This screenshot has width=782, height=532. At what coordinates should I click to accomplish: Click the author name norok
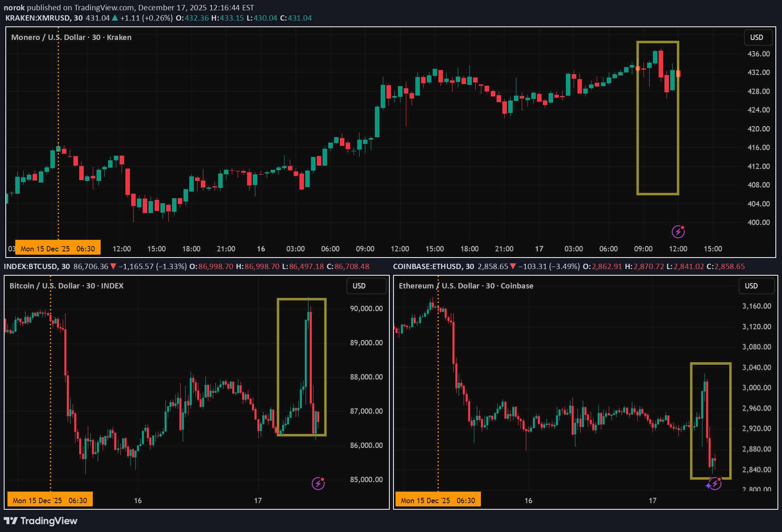pyautogui.click(x=14, y=7)
